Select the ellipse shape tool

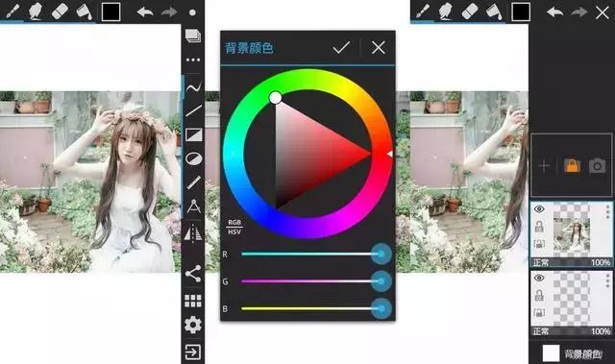(x=194, y=158)
